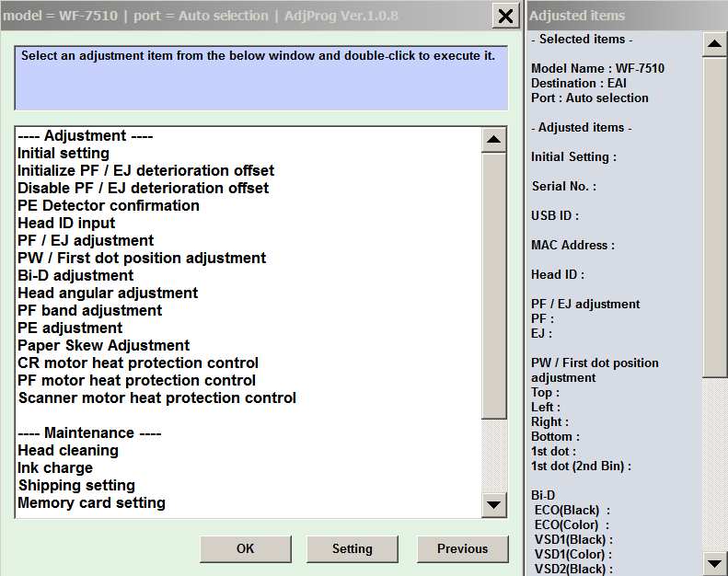Select Memory card setting item
This screenshot has height=576, width=728.
[91, 502]
